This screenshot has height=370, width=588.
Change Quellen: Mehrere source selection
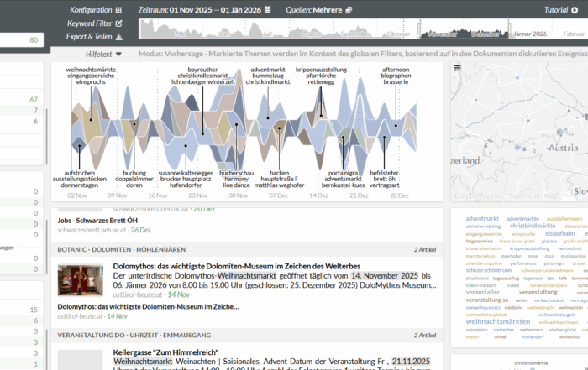pos(319,10)
